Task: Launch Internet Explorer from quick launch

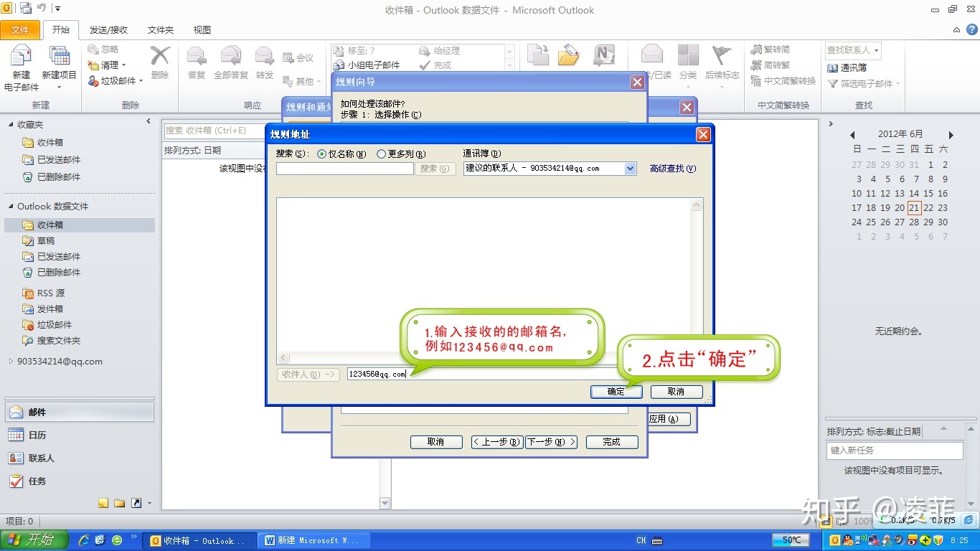Action: coord(84,540)
